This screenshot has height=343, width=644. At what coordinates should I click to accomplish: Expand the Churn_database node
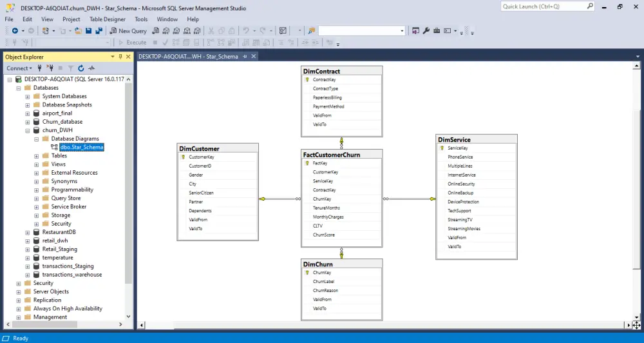(28, 122)
